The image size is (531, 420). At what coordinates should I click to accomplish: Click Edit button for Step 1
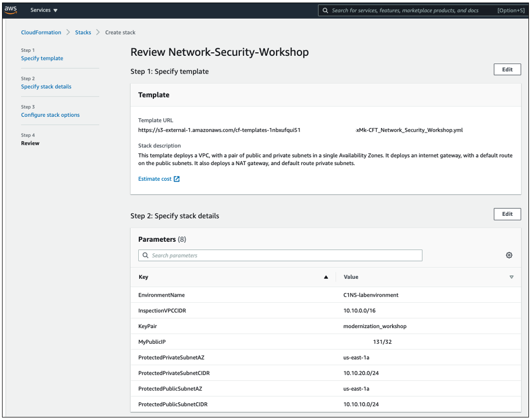click(507, 70)
